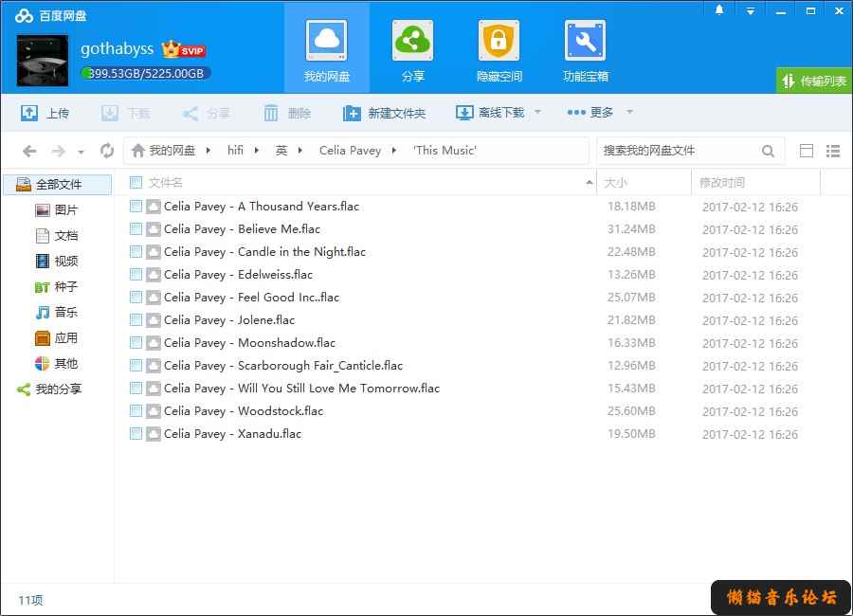853x616 pixels.
Task: Navigate to the Celia Pavey breadcrumb
Action: [350, 150]
